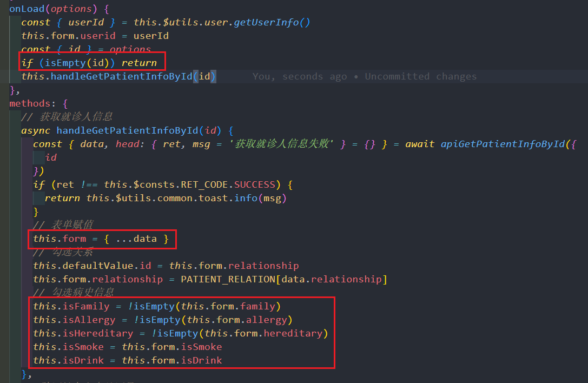This screenshot has width=588, height=383.
Task: Click this.isFamily assignment line
Action: pyautogui.click(x=157, y=307)
